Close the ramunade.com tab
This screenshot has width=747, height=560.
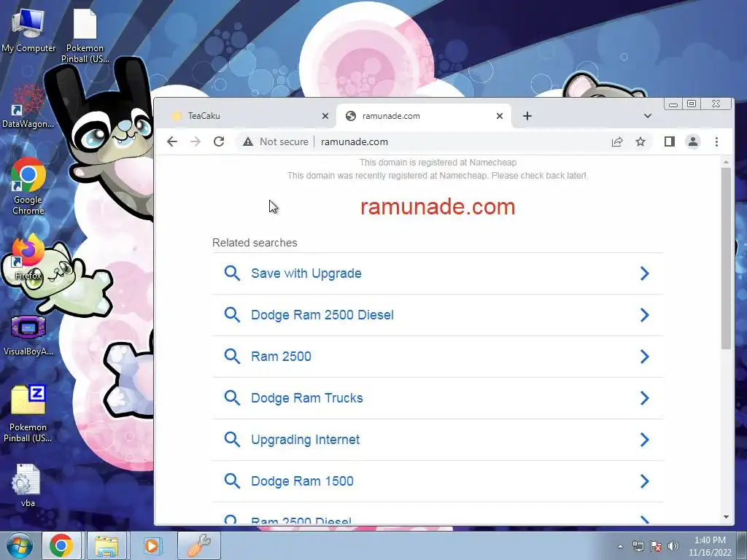pyautogui.click(x=499, y=116)
